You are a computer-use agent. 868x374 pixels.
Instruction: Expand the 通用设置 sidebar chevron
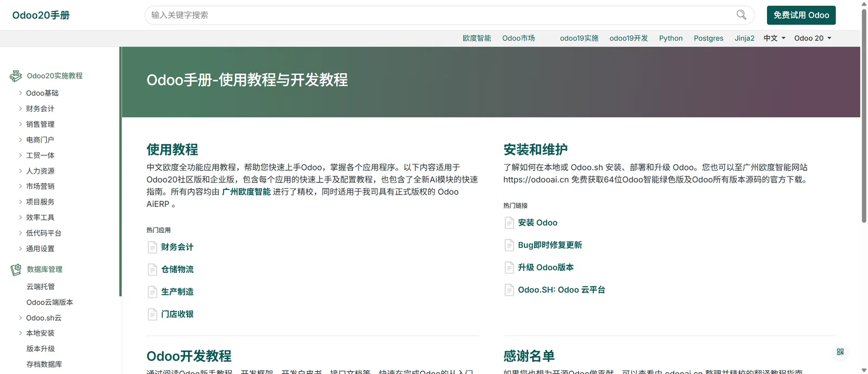21,249
